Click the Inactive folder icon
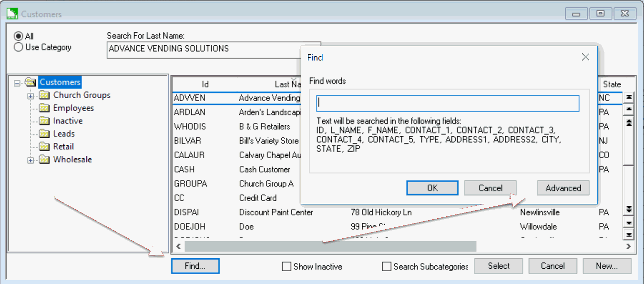This screenshot has height=284, width=644. pyautogui.click(x=44, y=121)
